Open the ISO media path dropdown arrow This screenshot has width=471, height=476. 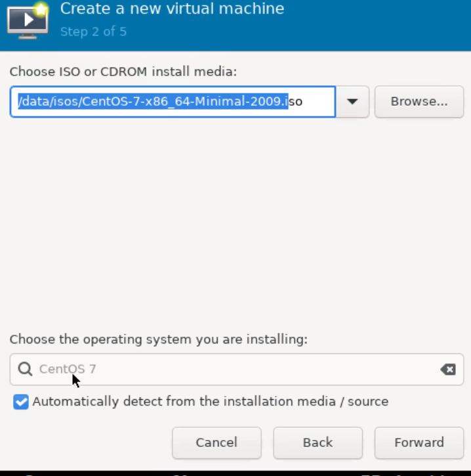coord(353,102)
